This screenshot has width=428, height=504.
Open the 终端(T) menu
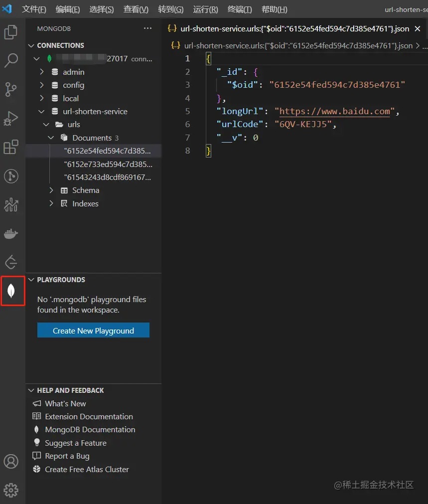[240, 9]
